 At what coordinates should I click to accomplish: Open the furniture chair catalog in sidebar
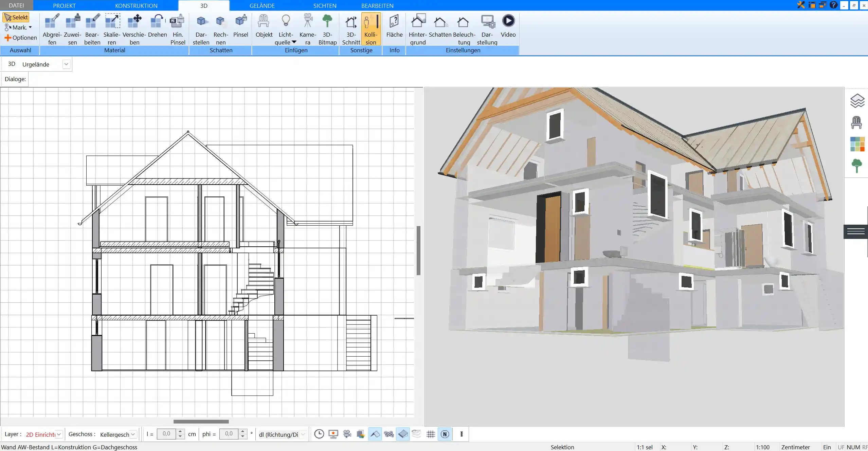pyautogui.click(x=856, y=123)
